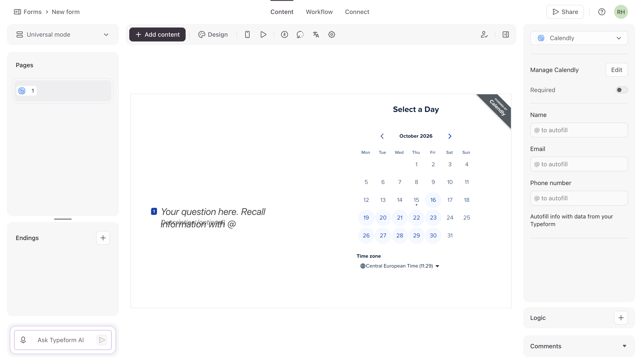Click the Forms breadcrumb icon

tap(17, 12)
